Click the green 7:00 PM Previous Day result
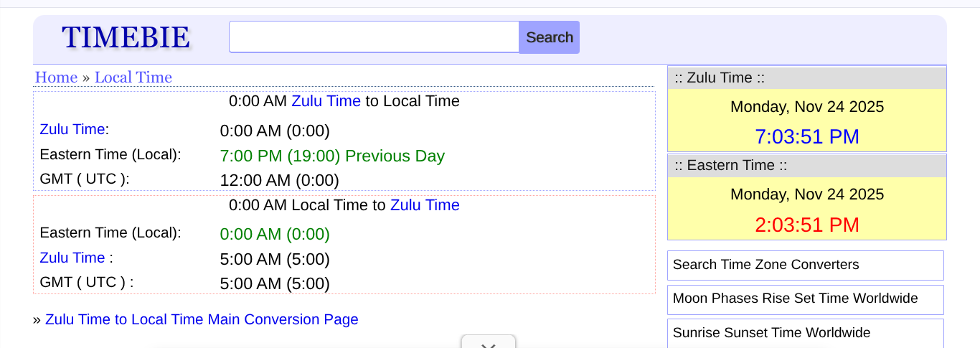980x348 pixels. [332, 156]
